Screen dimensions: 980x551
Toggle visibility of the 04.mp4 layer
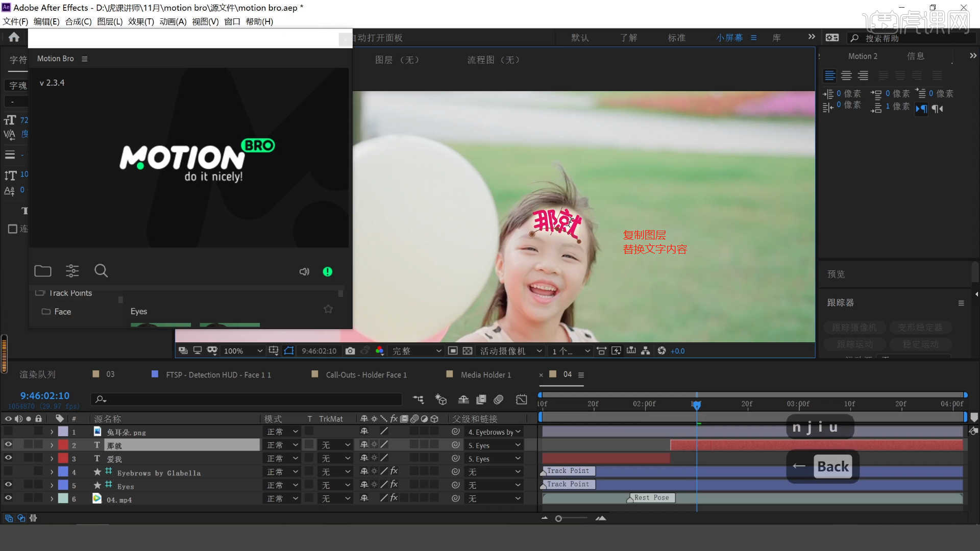click(x=8, y=498)
